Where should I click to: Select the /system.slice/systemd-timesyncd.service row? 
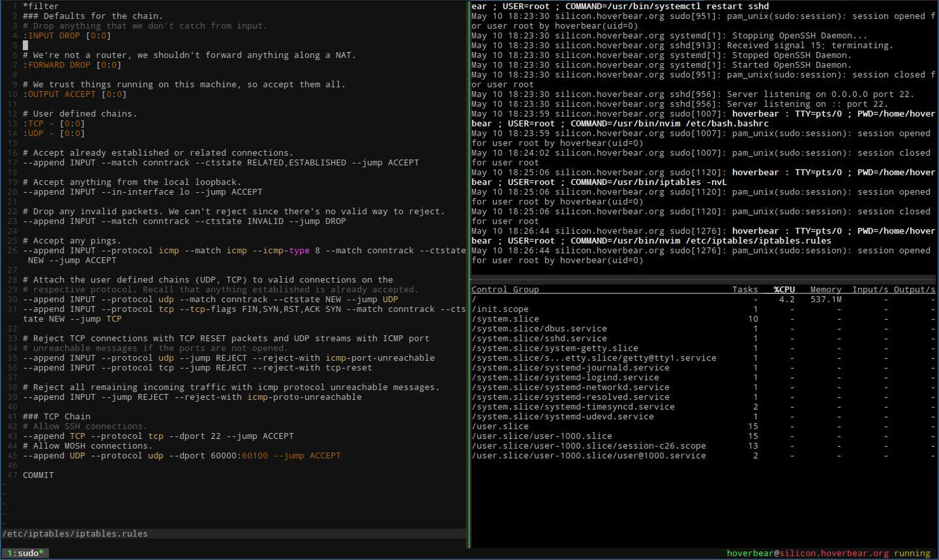(573, 407)
